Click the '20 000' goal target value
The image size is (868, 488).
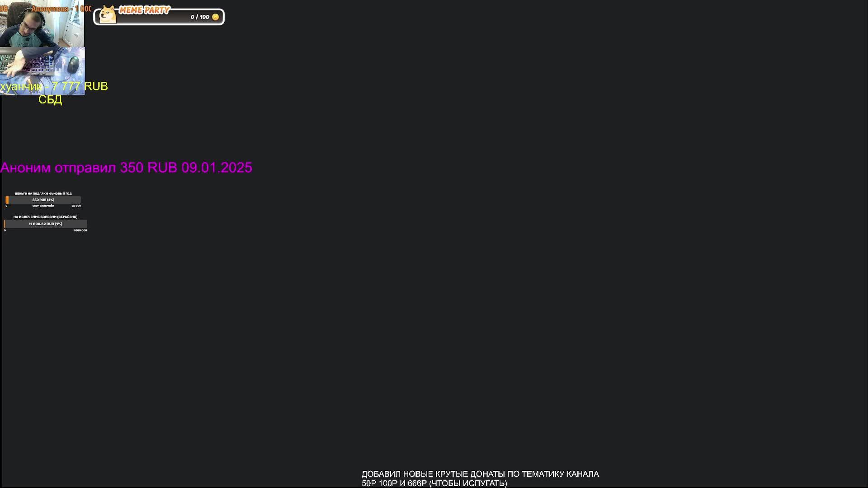pyautogui.click(x=76, y=206)
